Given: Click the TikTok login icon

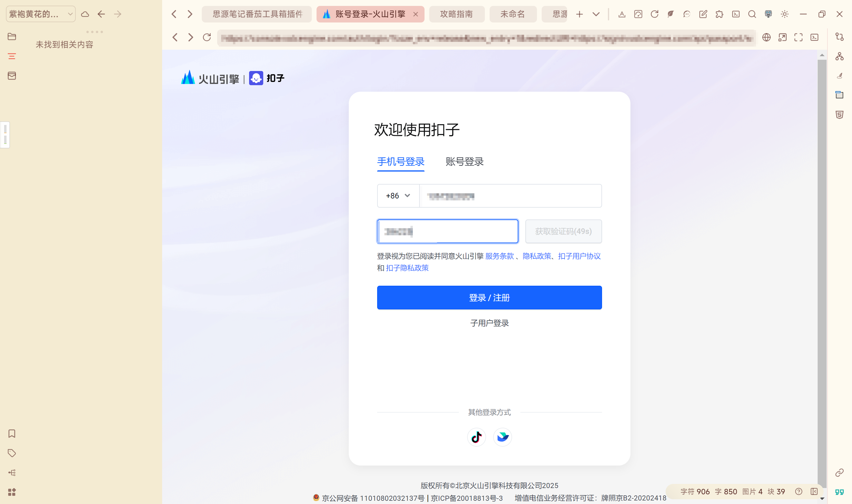Looking at the screenshot, I should coord(476,437).
